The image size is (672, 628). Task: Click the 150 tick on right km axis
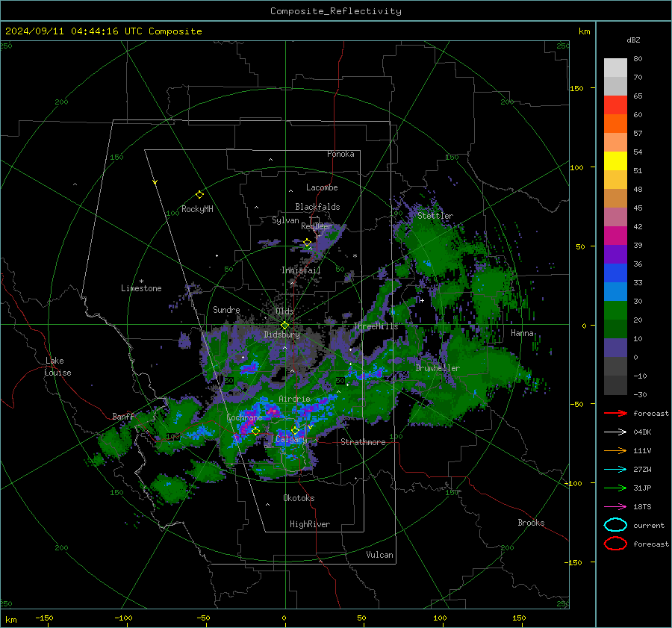577,88
